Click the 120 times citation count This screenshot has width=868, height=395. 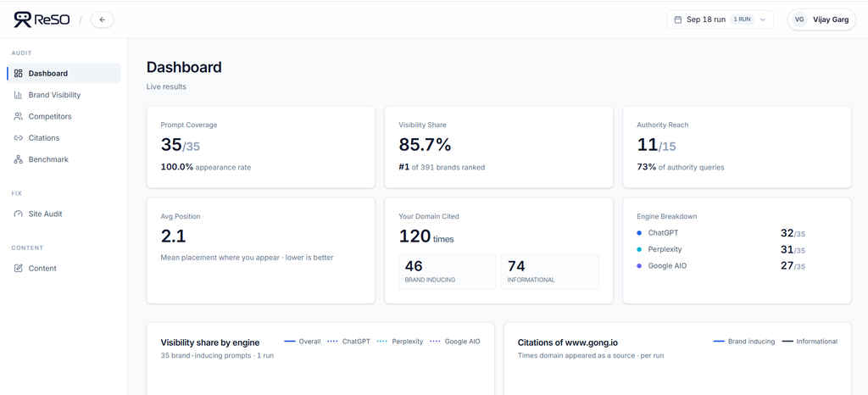(426, 236)
